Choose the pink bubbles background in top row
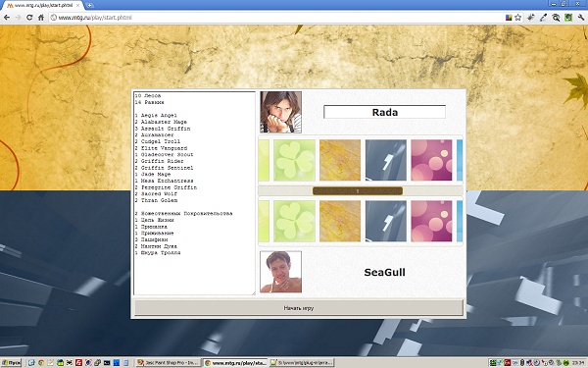 coord(431,160)
